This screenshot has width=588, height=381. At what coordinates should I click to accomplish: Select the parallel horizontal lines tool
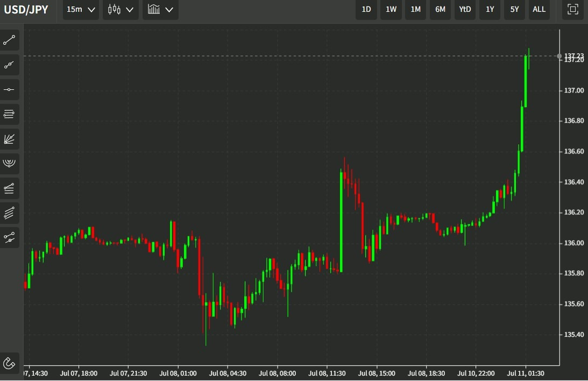(9, 114)
